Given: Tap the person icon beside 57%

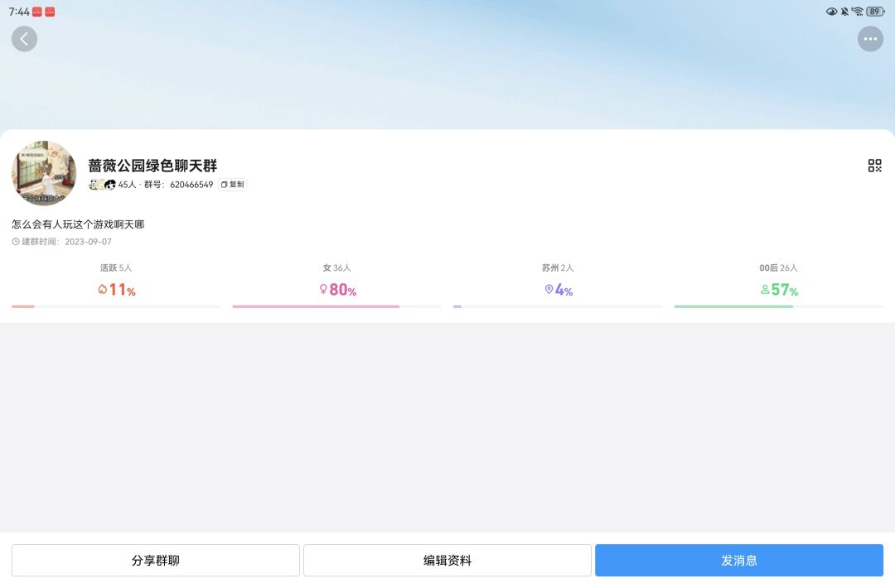Looking at the screenshot, I should 764,290.
